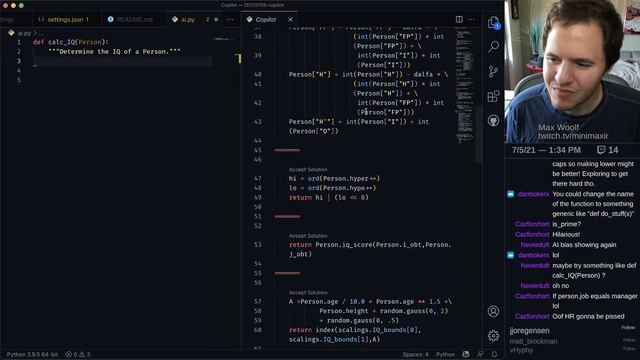Place cursor on empty line 3 in ai.py
Image resolution: width=640 pixels, height=360 pixels.
[122, 61]
